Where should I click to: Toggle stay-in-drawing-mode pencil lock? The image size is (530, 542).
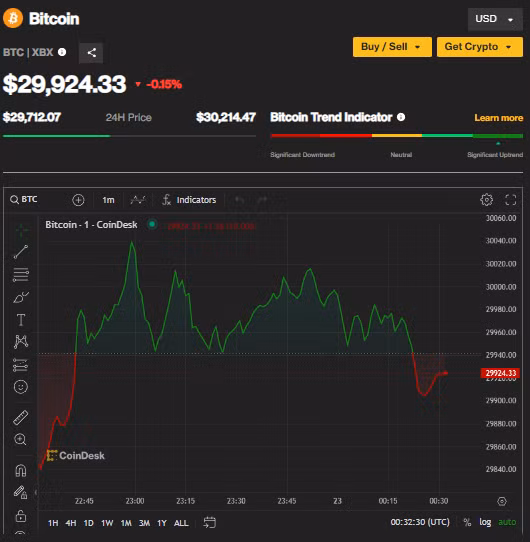(20, 492)
